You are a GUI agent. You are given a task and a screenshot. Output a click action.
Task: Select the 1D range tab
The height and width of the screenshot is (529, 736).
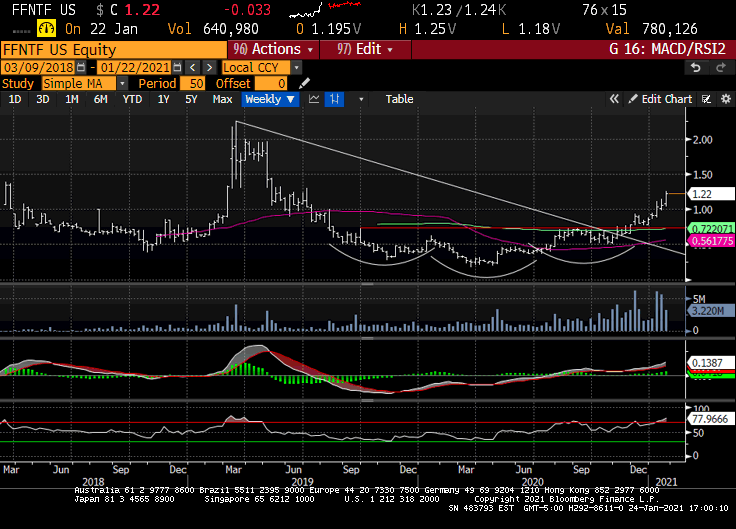15,99
